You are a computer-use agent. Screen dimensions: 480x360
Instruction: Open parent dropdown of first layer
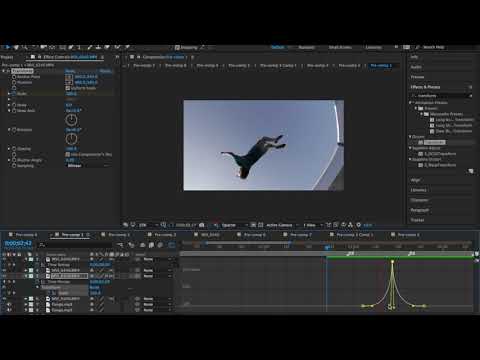(158, 259)
